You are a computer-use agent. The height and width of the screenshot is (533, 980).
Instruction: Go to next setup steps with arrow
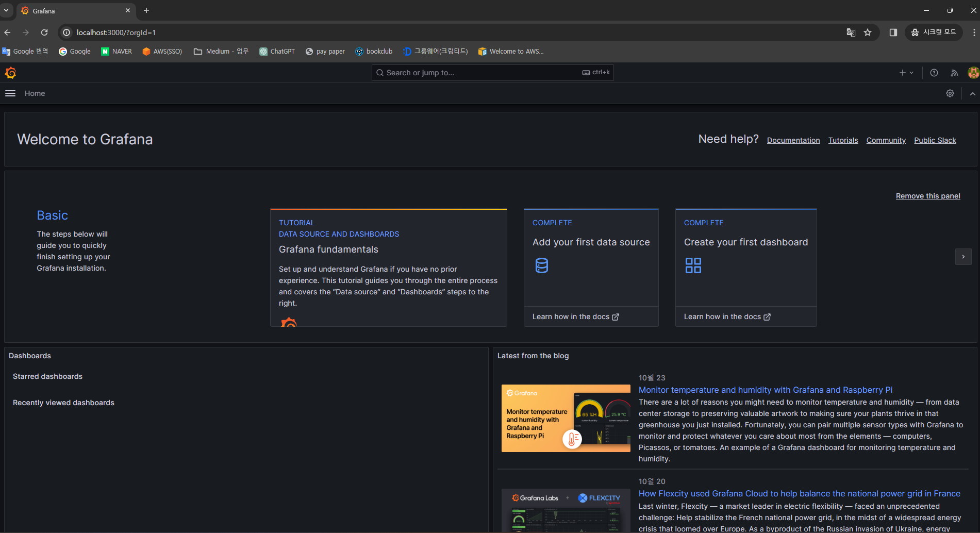(963, 257)
